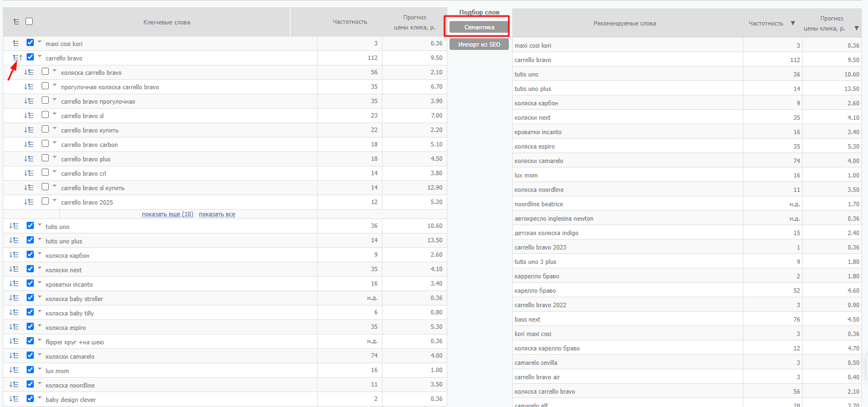This screenshot has height=407, width=868.
Task: Click the показать еще (10) link
Action: (167, 214)
